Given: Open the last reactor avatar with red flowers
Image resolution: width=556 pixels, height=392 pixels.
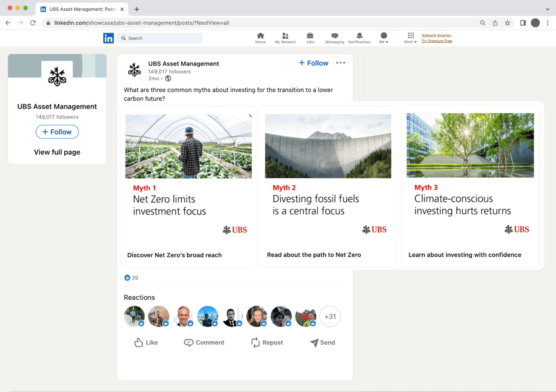Looking at the screenshot, I should pos(306,316).
